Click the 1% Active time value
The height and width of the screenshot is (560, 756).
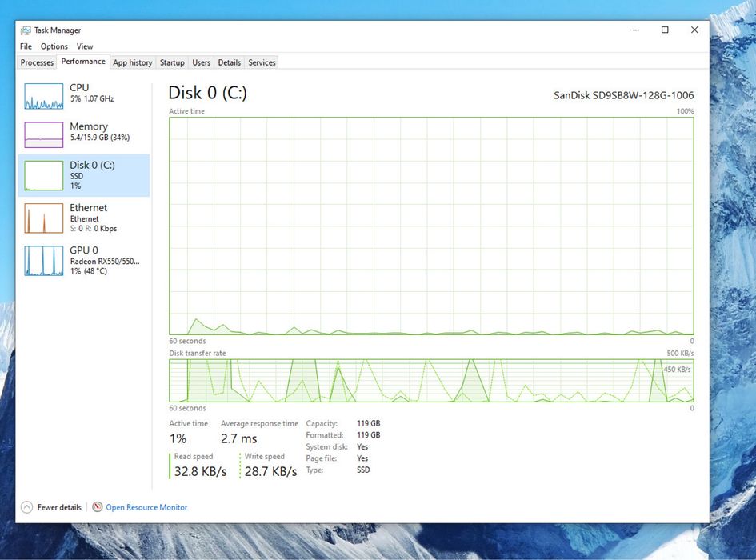[178, 438]
